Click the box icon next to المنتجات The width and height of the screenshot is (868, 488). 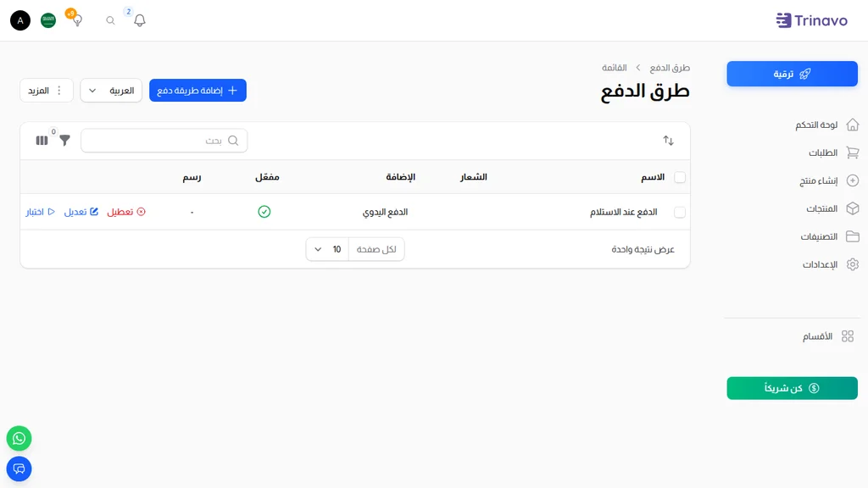click(x=853, y=208)
